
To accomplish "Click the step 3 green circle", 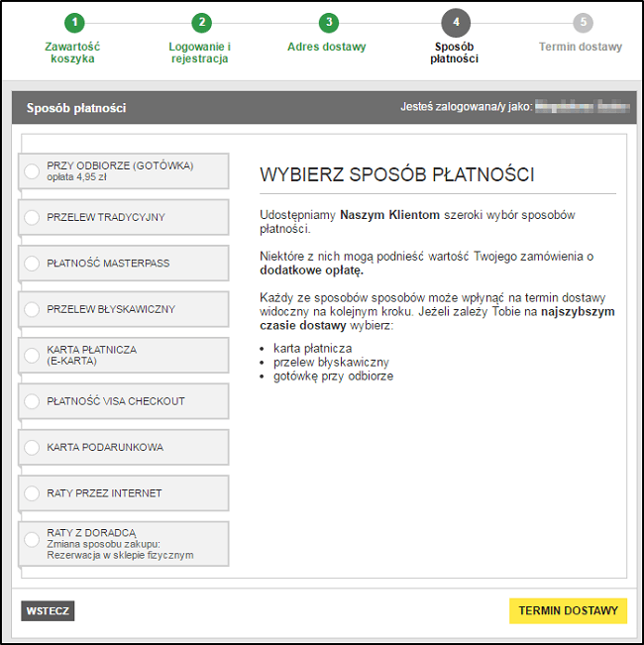I will click(328, 23).
